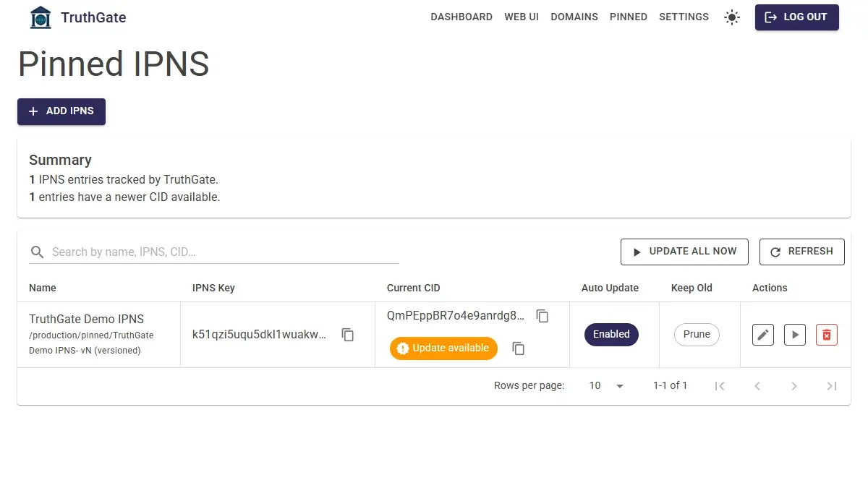868x488 pixels.
Task: Copy the newer CID beside Update available
Action: tap(518, 348)
